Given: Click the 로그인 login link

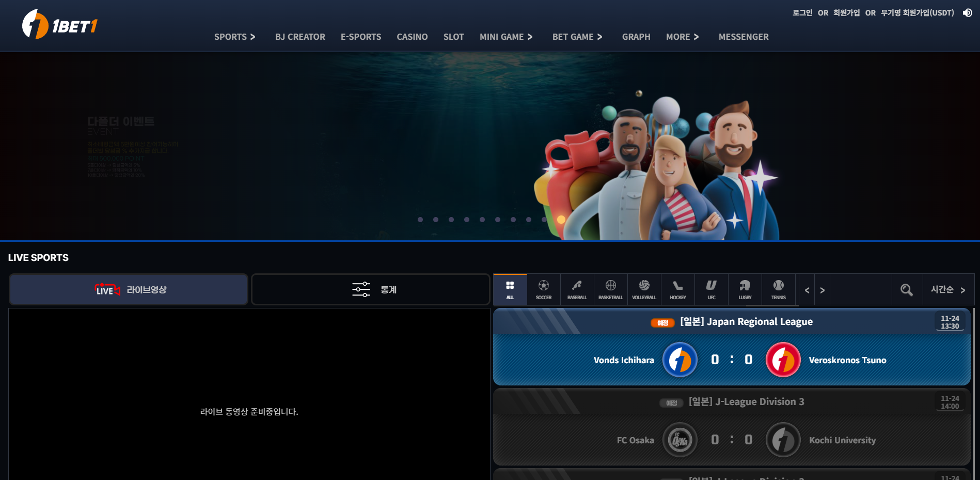Looking at the screenshot, I should click(x=802, y=13).
